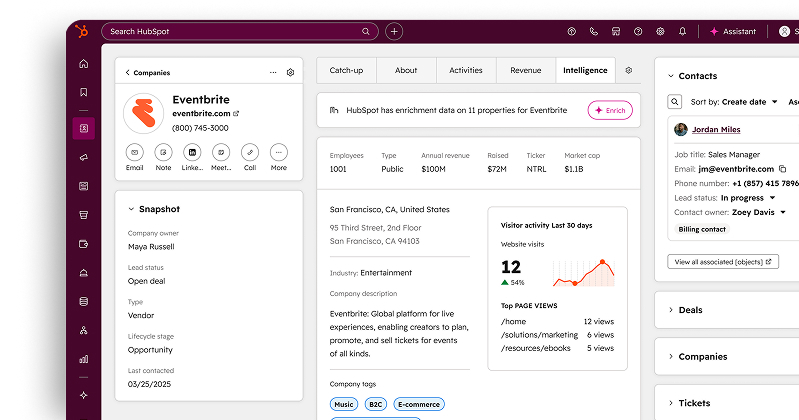This screenshot has height=420, width=799.
Task: Click the Note action icon
Action: coord(164,152)
